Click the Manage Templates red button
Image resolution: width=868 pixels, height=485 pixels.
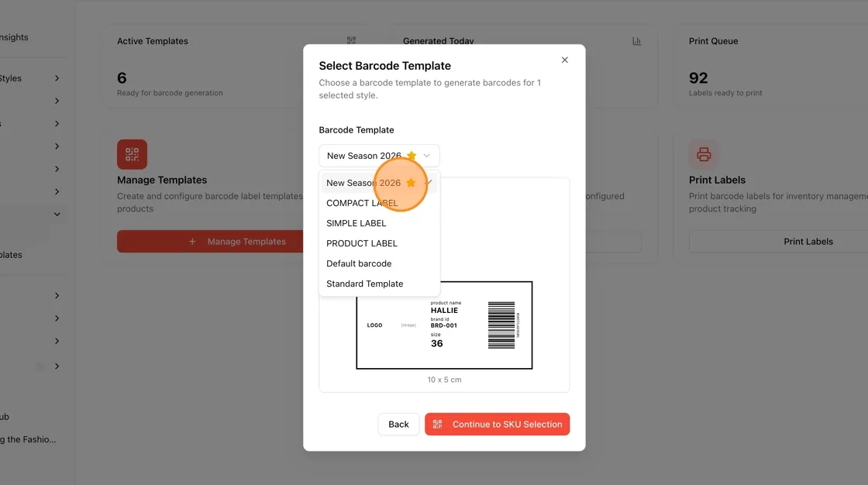(210, 242)
